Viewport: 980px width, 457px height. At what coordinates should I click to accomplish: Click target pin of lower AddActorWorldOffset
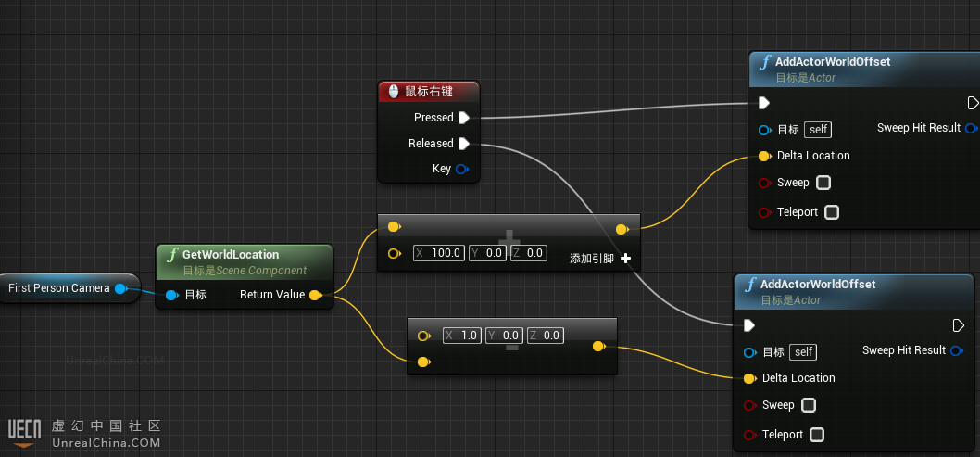750,352
